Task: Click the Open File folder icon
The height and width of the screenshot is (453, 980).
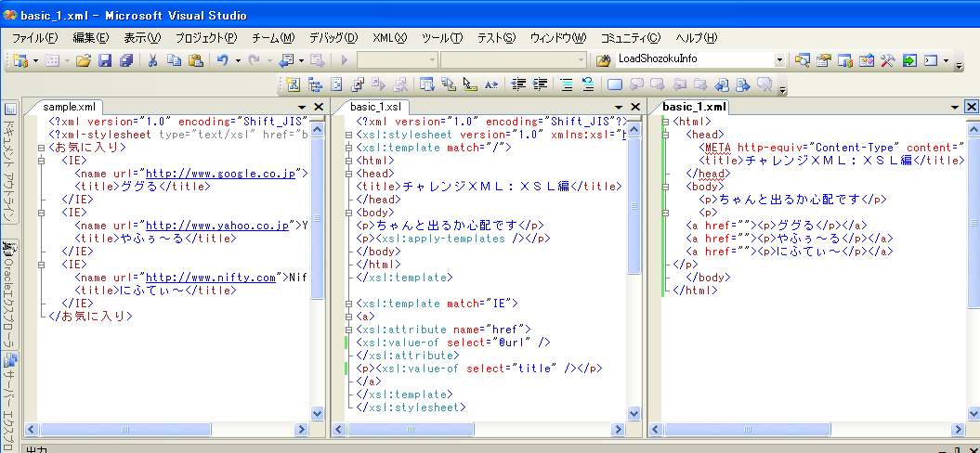Action: tap(84, 60)
